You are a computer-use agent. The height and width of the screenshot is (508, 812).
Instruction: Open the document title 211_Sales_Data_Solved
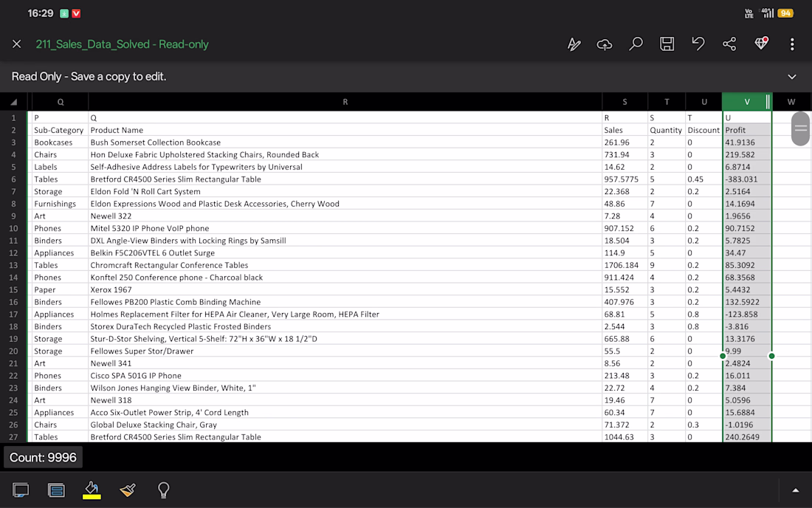pos(123,44)
